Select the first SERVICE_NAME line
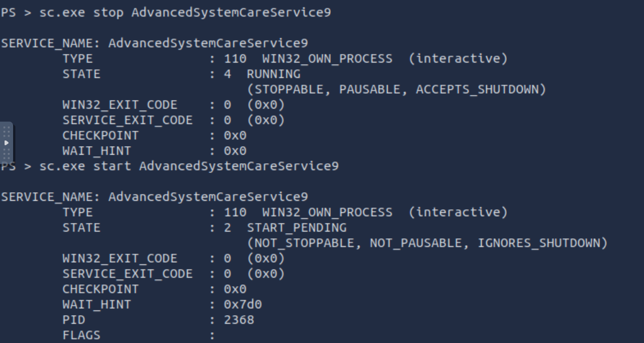 (x=154, y=43)
